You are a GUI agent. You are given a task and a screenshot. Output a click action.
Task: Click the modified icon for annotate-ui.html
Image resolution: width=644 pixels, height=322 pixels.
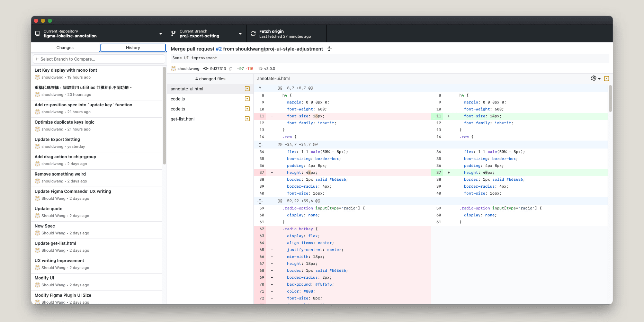point(247,89)
